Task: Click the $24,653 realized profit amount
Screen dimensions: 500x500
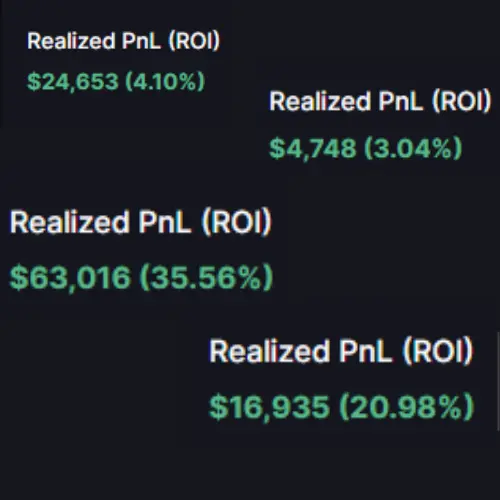Action: 73,81
